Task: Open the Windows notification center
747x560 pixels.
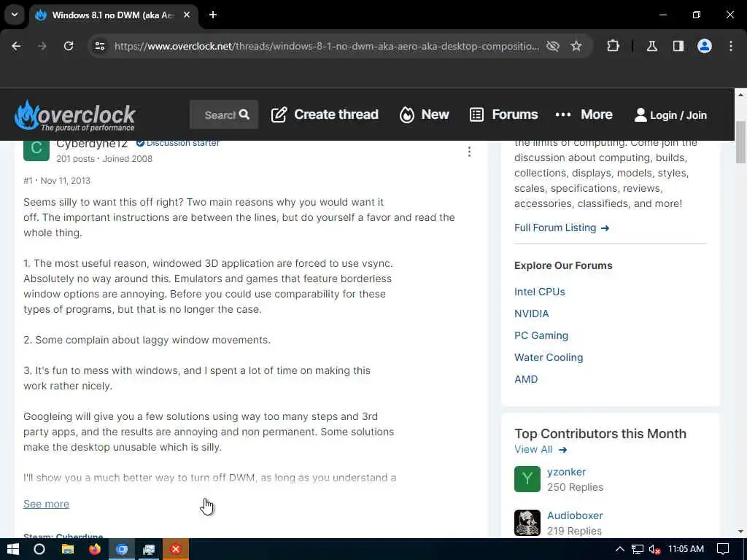Action: click(723, 550)
